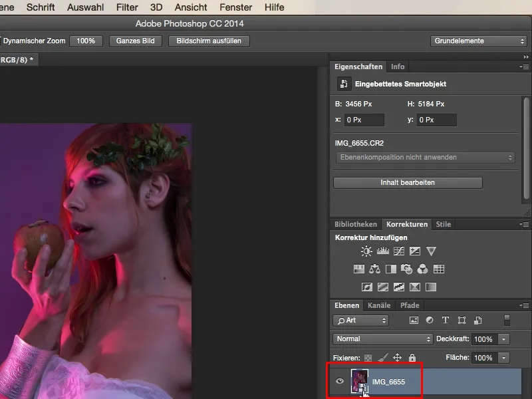Collapse panels with double-arrow icon
The image size is (532, 399).
click(x=526, y=57)
